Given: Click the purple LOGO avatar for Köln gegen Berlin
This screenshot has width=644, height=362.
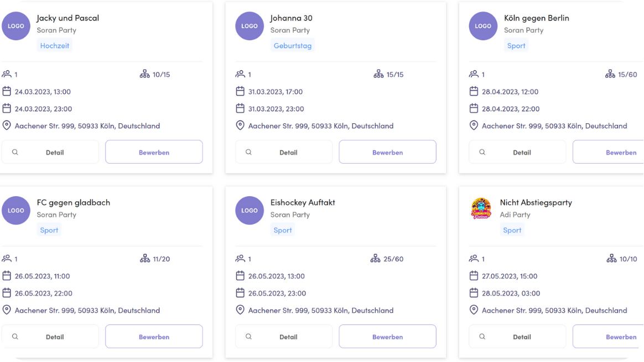Looking at the screenshot, I should coord(483,26).
